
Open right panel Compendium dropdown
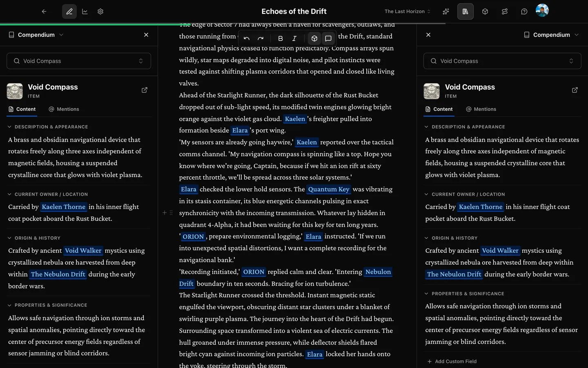tap(551, 35)
